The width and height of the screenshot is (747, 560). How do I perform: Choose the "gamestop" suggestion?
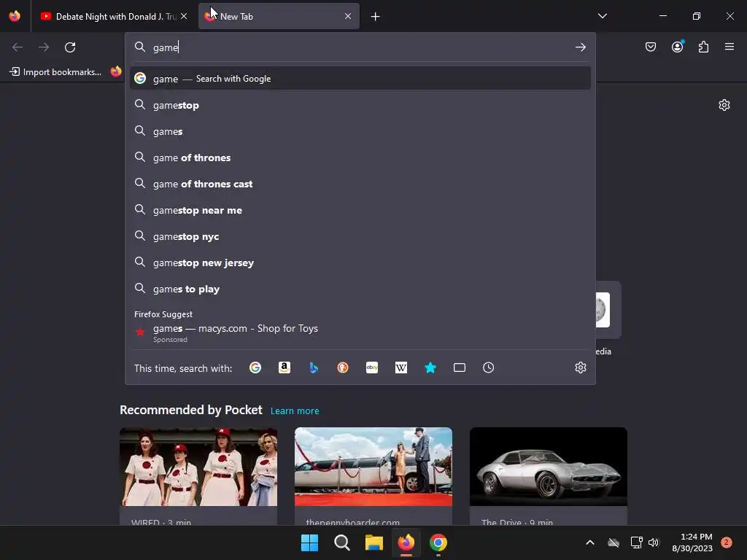click(x=360, y=105)
